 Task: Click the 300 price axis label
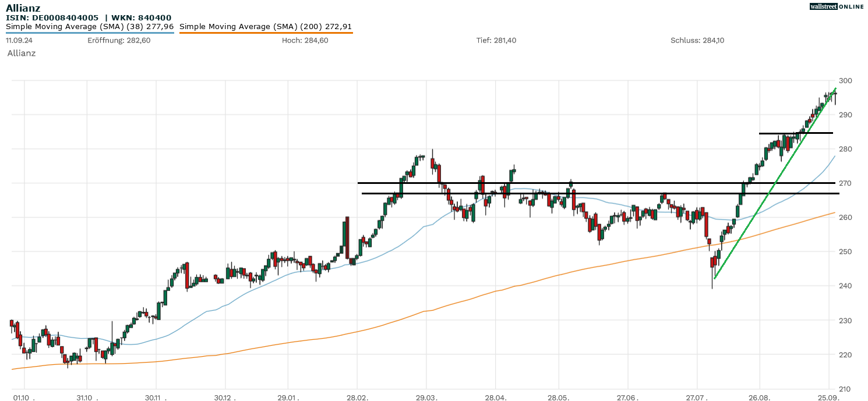point(845,80)
